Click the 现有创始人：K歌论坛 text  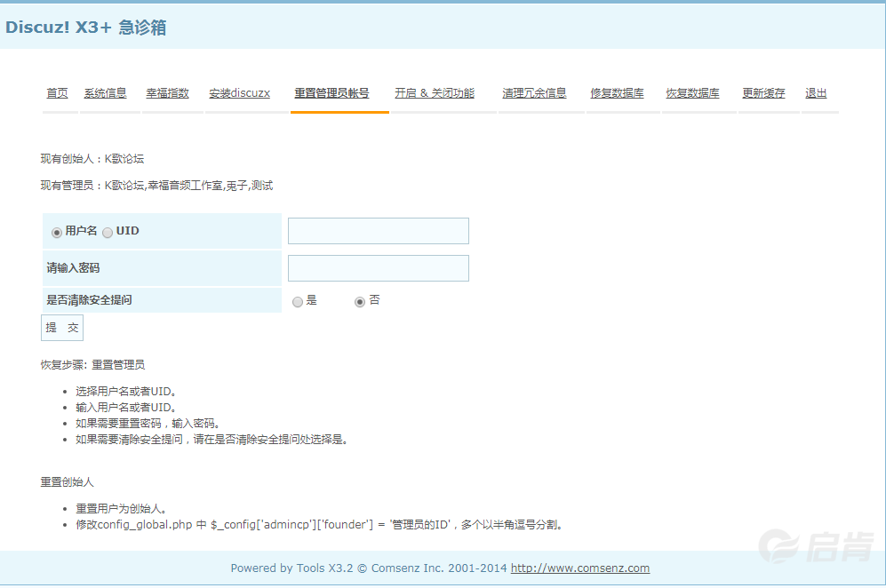(x=92, y=159)
